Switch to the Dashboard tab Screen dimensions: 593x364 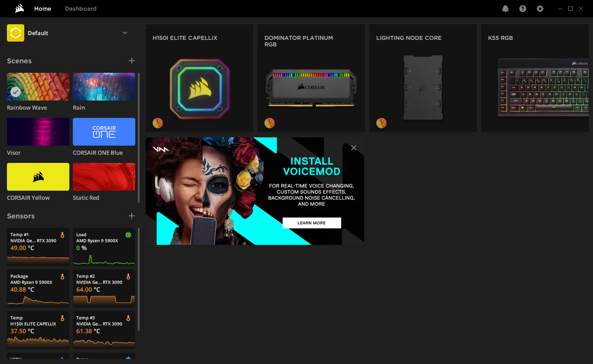tap(81, 9)
